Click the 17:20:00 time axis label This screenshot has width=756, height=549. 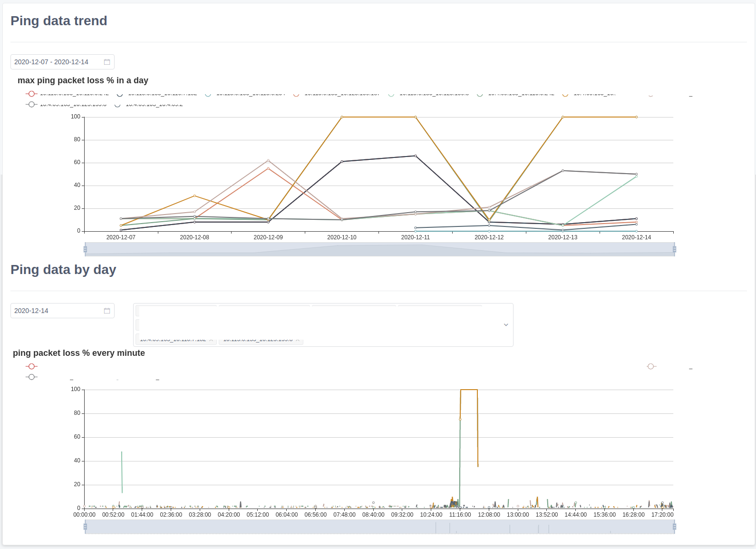662,515
